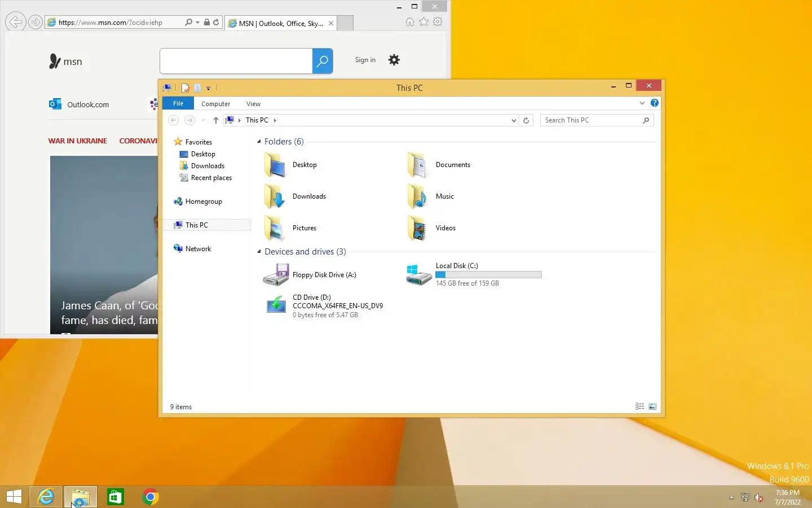Switch to details view icon in status bar
Image resolution: width=812 pixels, height=508 pixels.
point(639,406)
